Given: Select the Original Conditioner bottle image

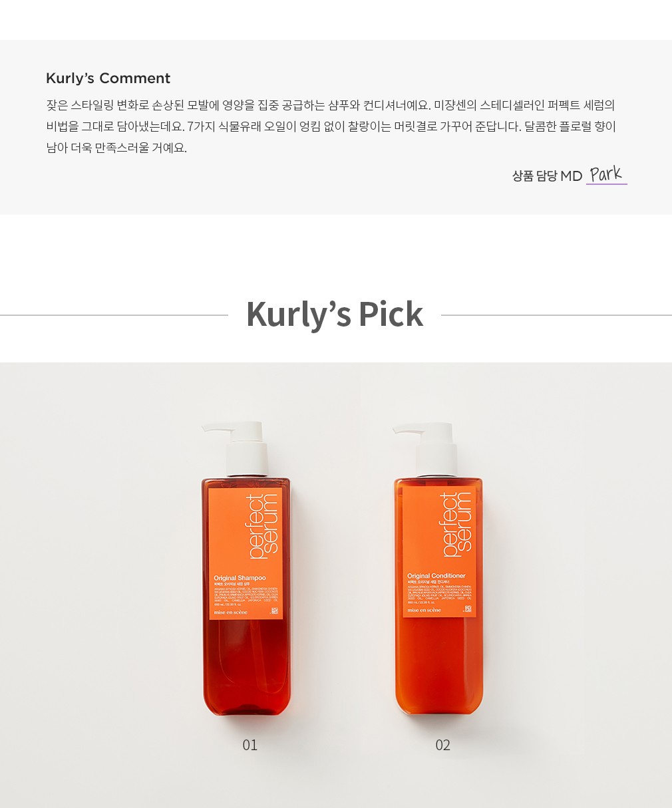Looking at the screenshot, I should point(438,569).
